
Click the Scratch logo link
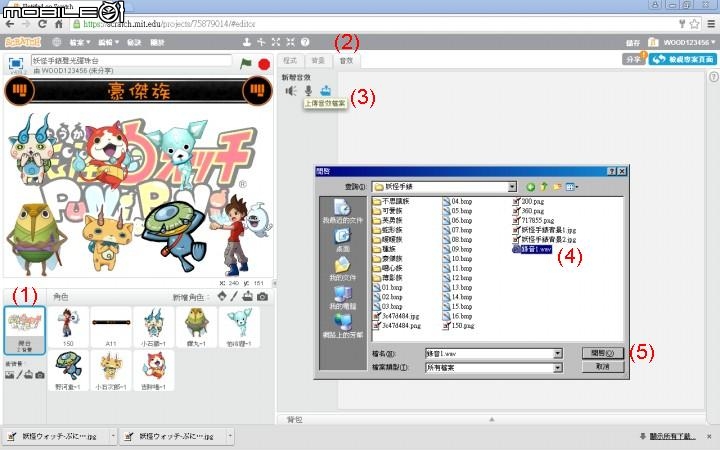click(23, 42)
